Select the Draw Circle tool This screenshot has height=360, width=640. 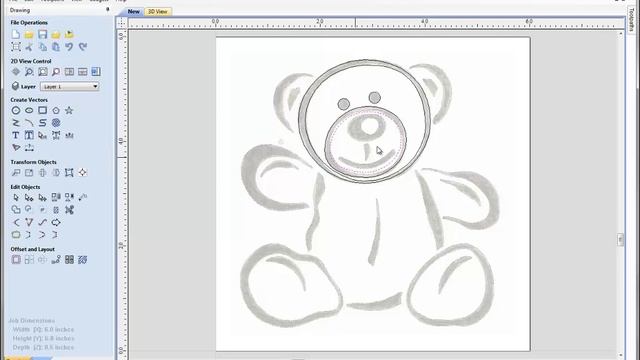click(16, 110)
